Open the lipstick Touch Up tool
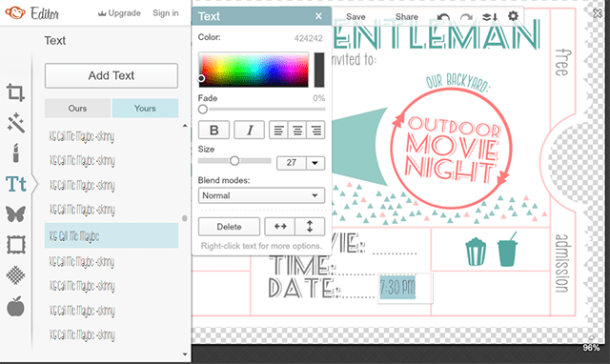Image resolution: width=610 pixels, height=364 pixels. [15, 152]
